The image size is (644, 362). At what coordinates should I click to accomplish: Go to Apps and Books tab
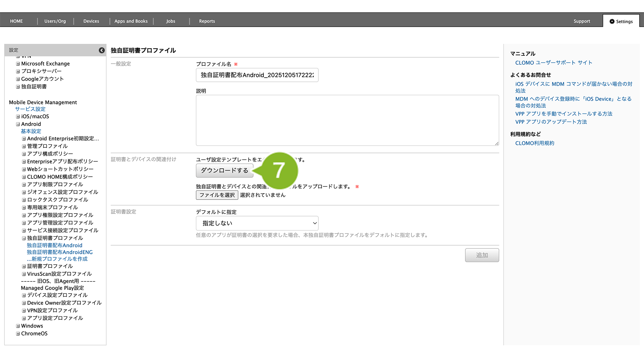[131, 21]
